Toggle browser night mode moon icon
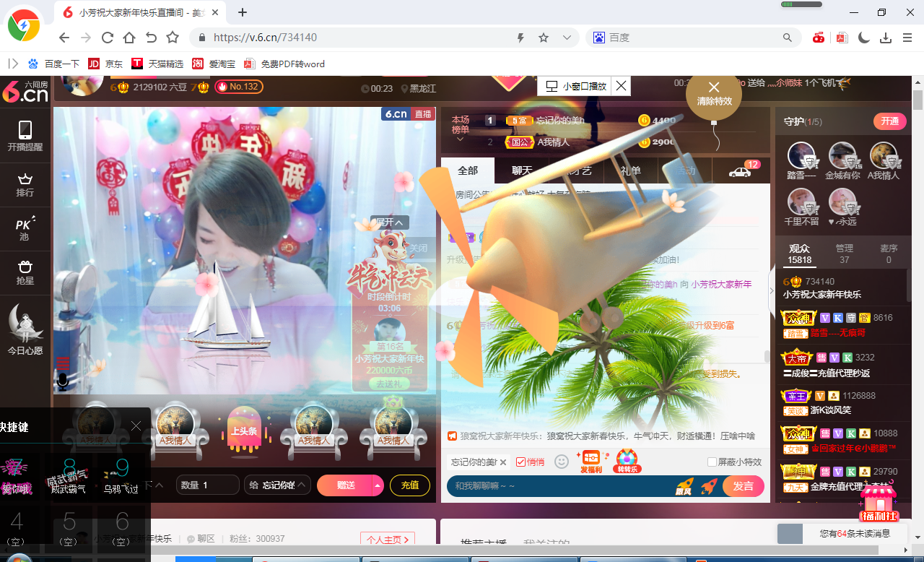924x562 pixels. pos(864,38)
